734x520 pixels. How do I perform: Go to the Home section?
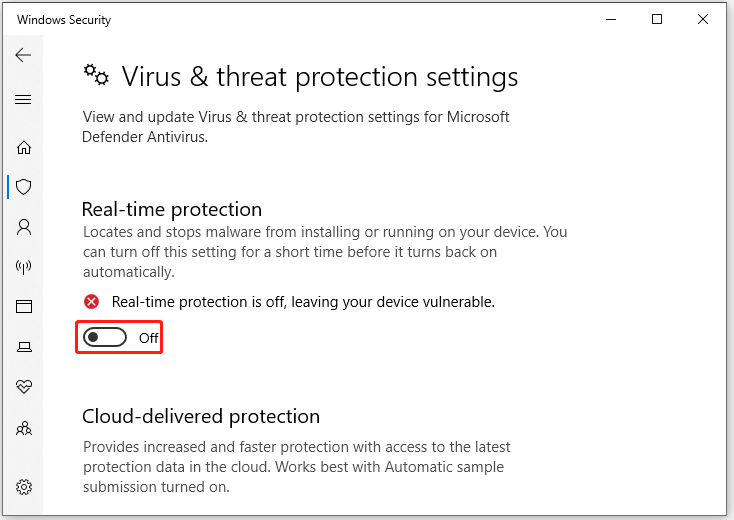(24, 147)
